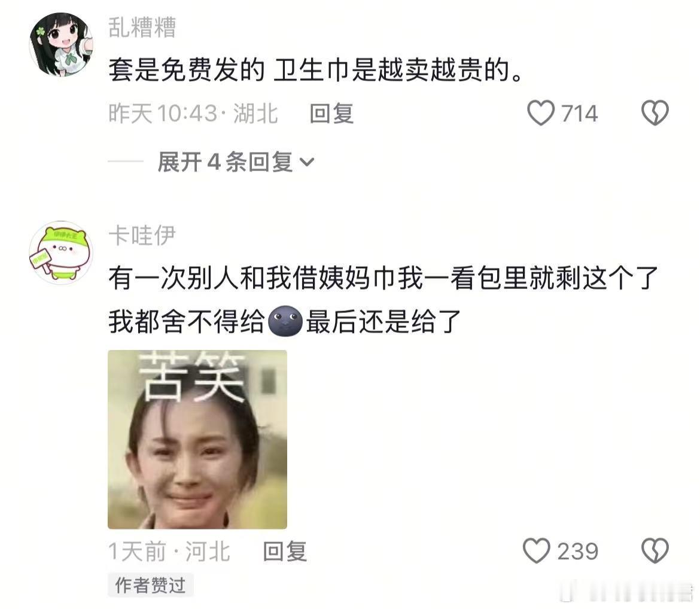The height and width of the screenshot is (609, 700).
Task: View the 苦笑 meme image
Action: click(x=197, y=440)
